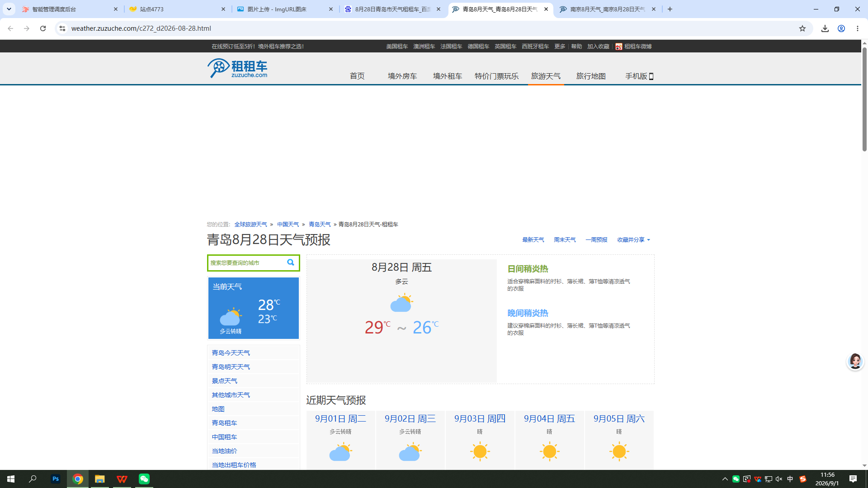
Task: Open the 境外房车 navigation item
Action: (x=402, y=76)
